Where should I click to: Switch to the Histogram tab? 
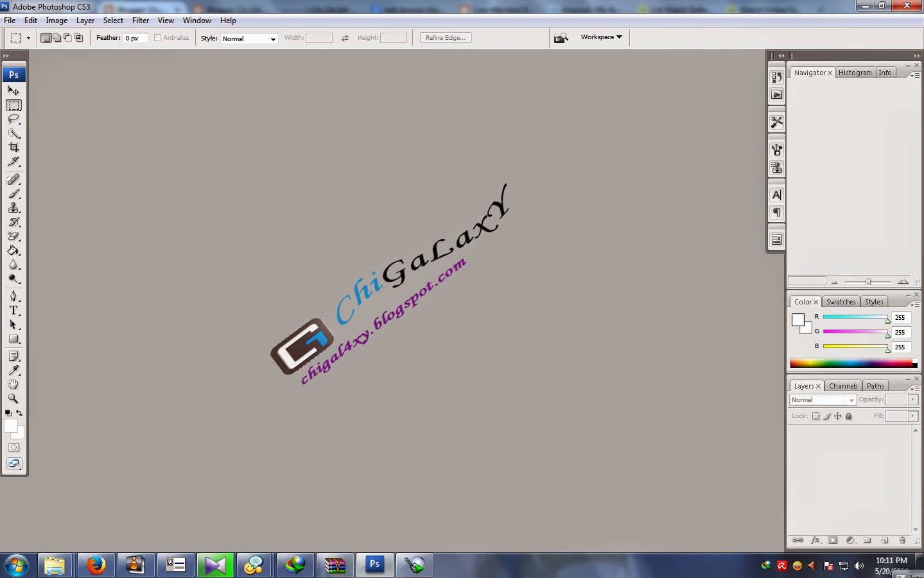click(x=855, y=73)
